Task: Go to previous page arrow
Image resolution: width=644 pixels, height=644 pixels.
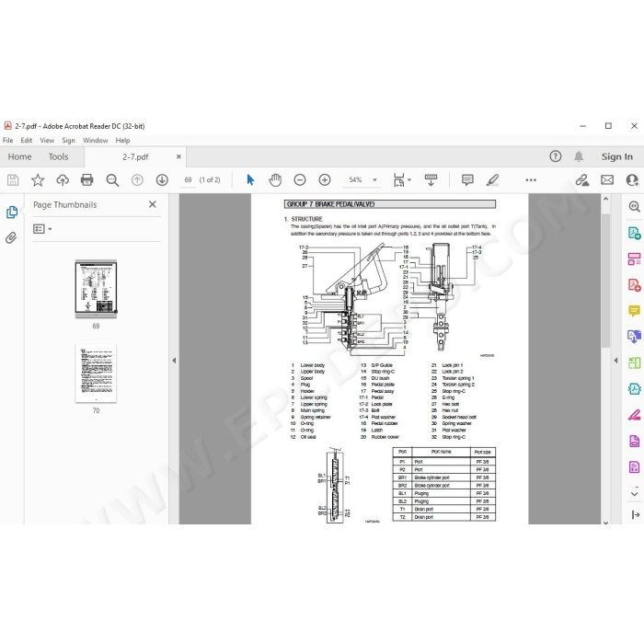Action: 137,180
